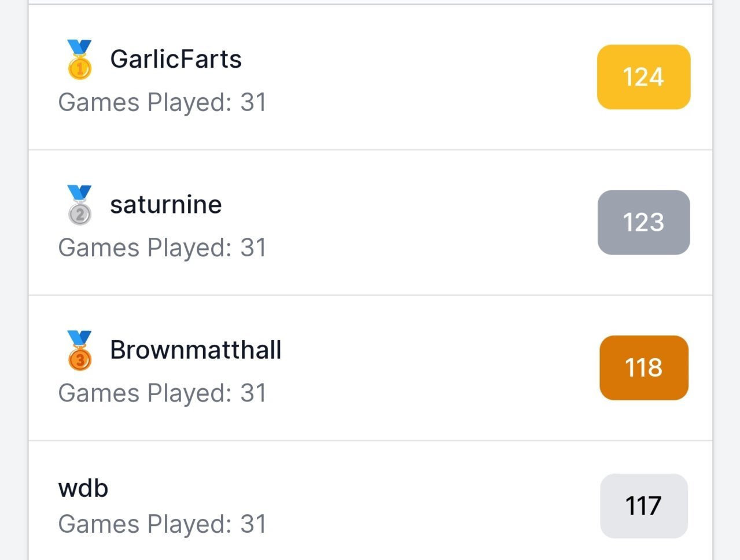The image size is (740, 560).
Task: Select the wdb leaderboard row
Action: coord(370,500)
